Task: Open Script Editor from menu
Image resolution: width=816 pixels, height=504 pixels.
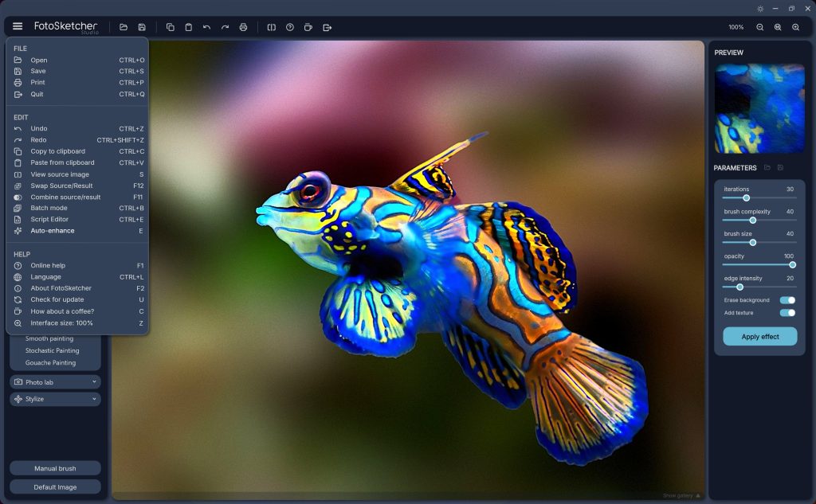Action: coord(78,220)
